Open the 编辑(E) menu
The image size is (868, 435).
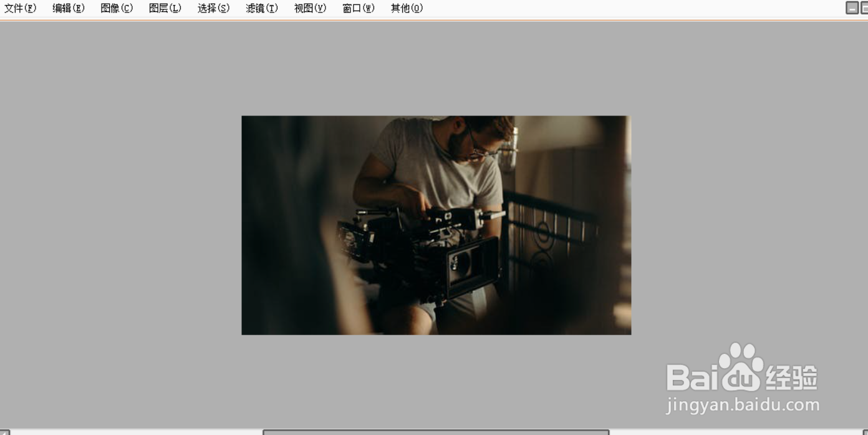pyautogui.click(x=69, y=8)
